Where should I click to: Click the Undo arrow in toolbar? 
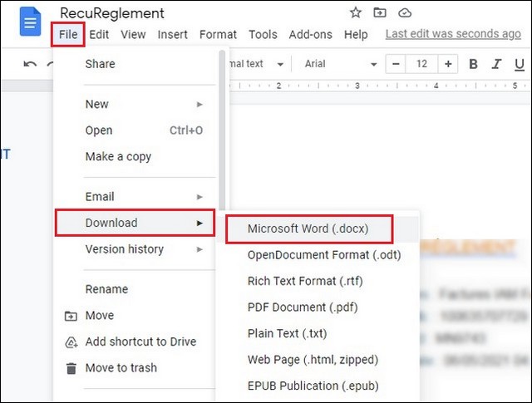click(30, 64)
